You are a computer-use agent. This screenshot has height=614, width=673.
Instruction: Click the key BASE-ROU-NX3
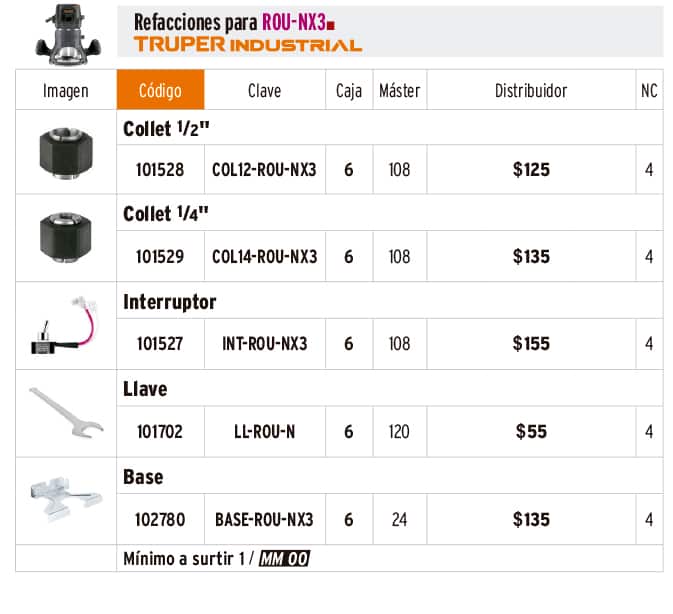coord(264,520)
